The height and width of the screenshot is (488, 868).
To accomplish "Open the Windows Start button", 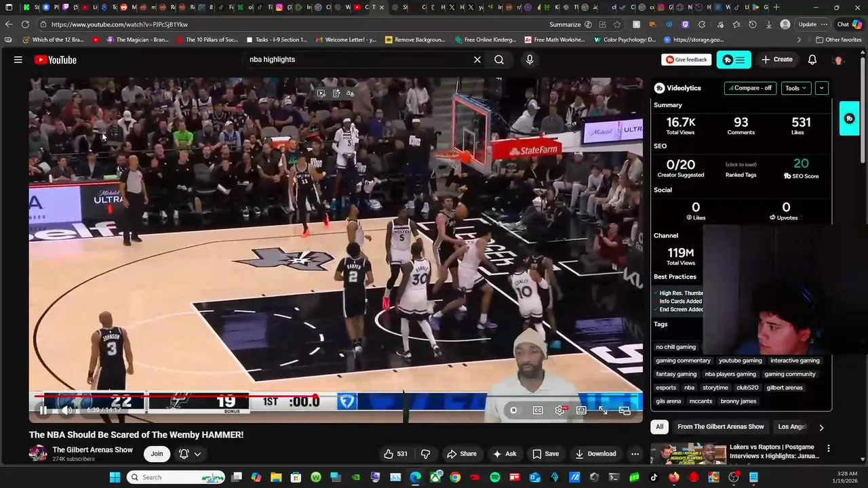I will click(115, 477).
